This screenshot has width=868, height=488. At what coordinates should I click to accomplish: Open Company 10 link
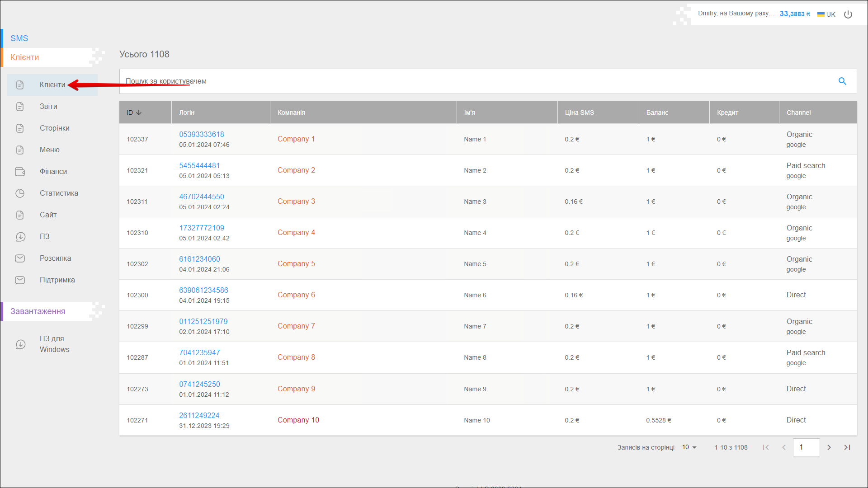click(x=298, y=420)
